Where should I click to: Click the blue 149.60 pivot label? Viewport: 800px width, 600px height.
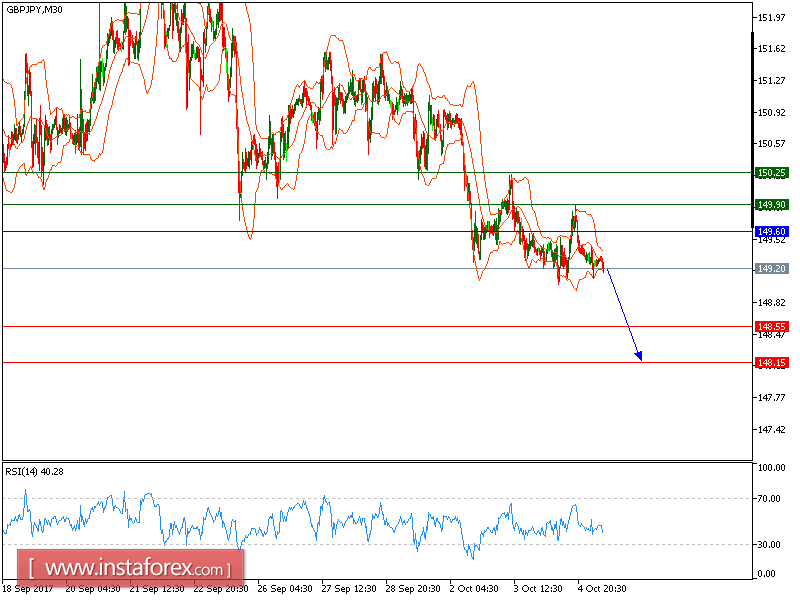tap(771, 232)
